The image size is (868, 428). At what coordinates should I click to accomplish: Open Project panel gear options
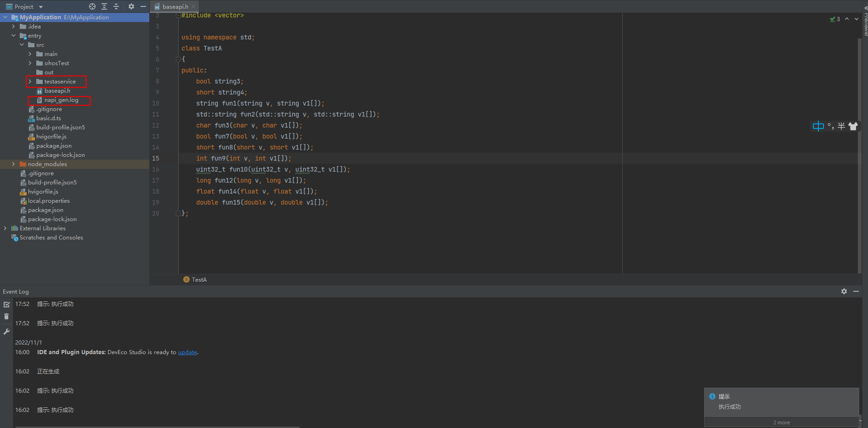coord(131,6)
